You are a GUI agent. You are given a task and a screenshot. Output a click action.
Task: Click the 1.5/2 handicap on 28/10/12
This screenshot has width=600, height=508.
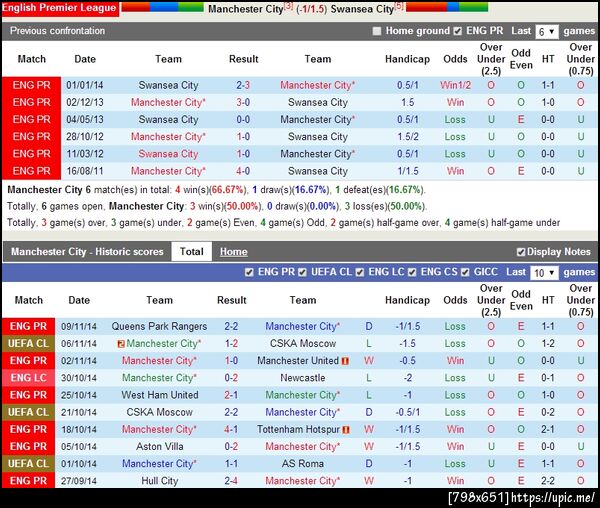[408, 137]
